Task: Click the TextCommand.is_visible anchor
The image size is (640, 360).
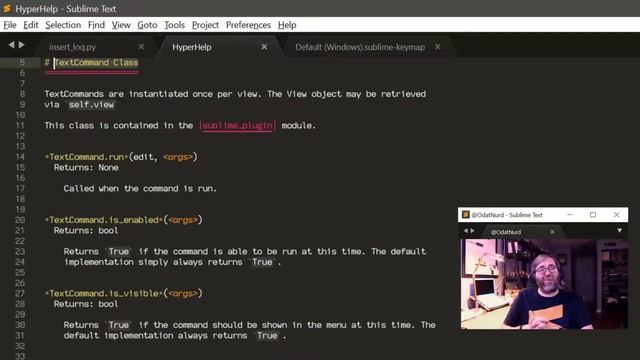Action: tap(104, 293)
